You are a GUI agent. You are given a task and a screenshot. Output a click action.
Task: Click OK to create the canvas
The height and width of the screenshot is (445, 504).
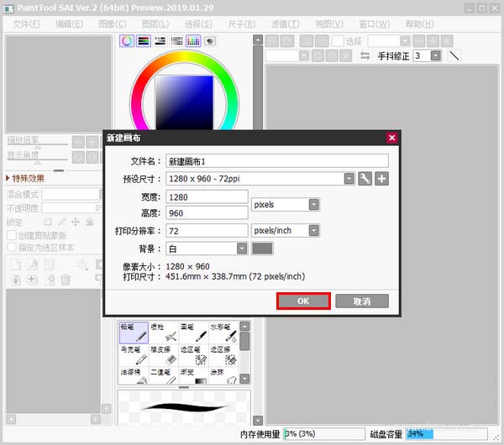pyautogui.click(x=303, y=301)
